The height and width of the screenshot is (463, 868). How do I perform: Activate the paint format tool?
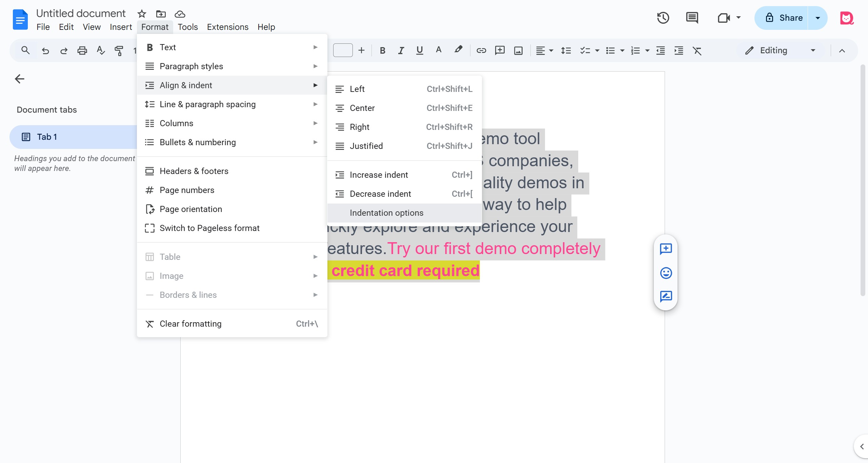tap(119, 51)
